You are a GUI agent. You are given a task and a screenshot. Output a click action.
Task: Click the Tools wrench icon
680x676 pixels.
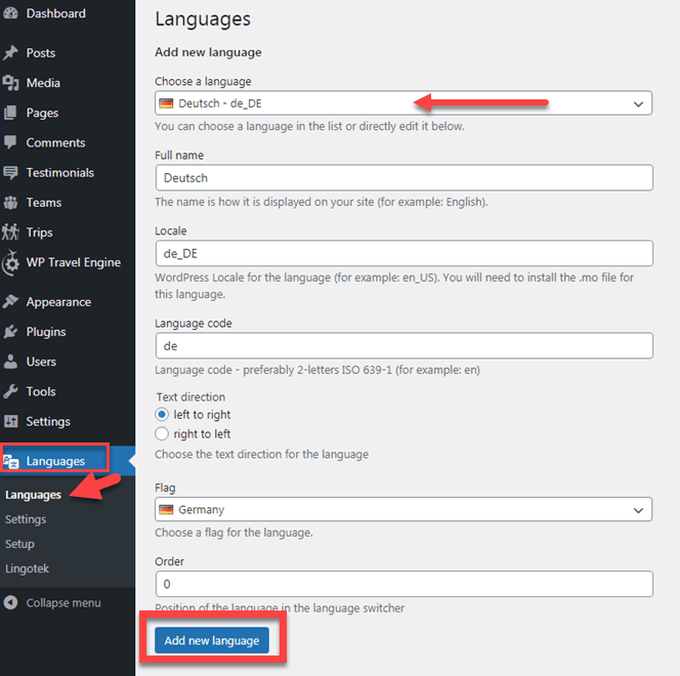click(10, 392)
